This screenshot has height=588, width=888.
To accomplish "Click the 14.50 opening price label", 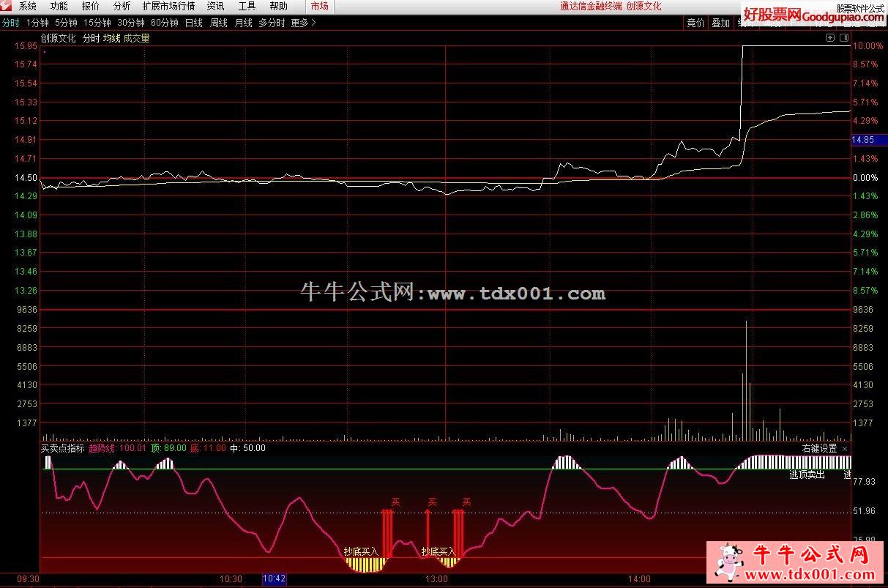I will point(26,178).
